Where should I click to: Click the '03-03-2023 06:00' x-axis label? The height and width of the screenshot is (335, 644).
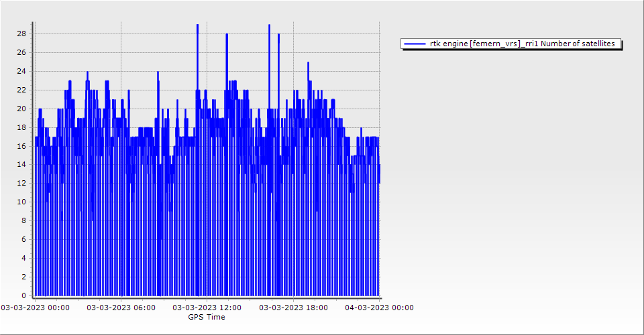click(x=121, y=308)
